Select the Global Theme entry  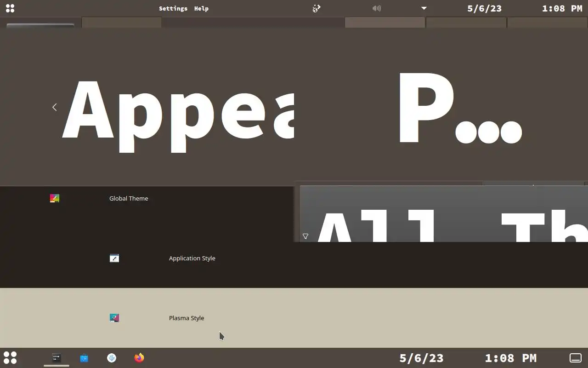click(147, 198)
